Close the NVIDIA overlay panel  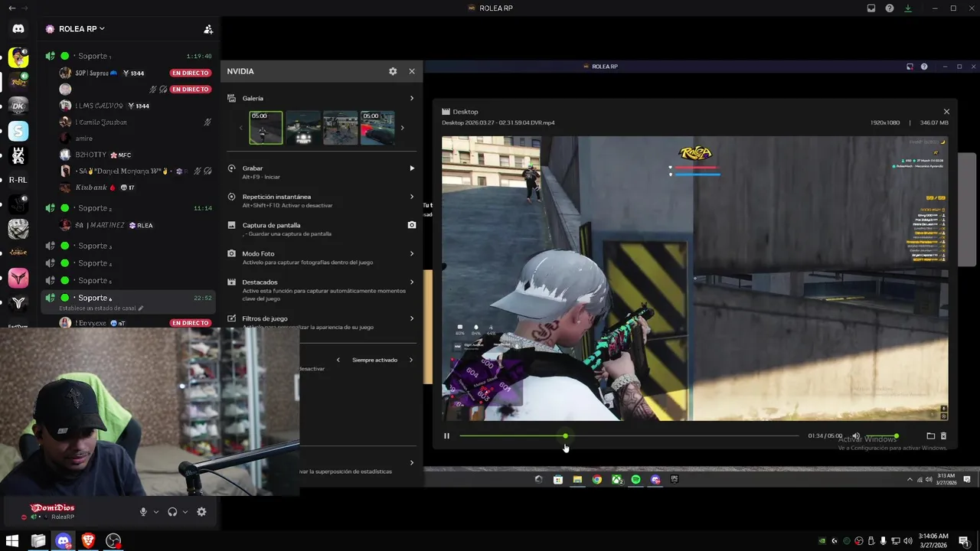412,71
